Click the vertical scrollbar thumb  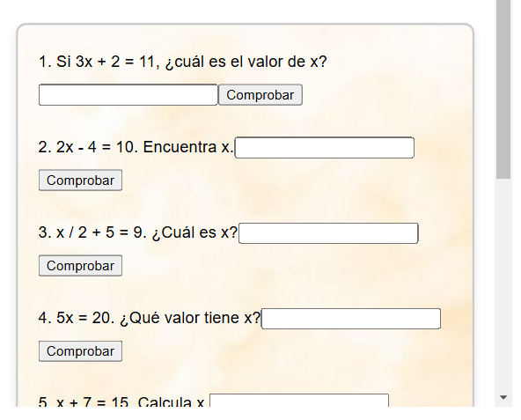pyautogui.click(x=503, y=89)
